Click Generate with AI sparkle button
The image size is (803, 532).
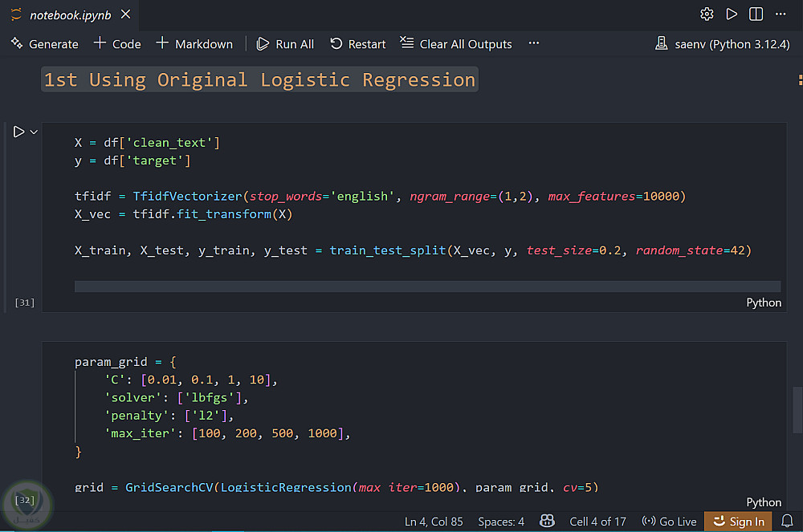tap(45, 44)
